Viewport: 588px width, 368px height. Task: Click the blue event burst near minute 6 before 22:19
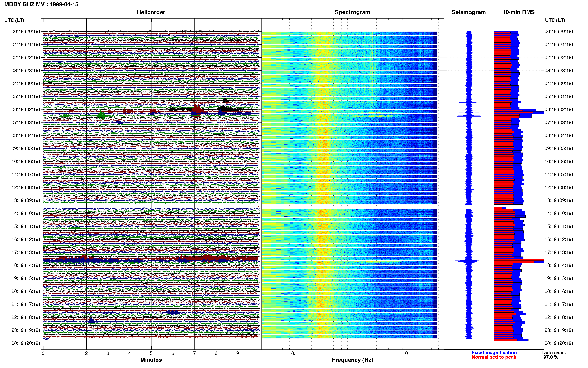pos(173,313)
